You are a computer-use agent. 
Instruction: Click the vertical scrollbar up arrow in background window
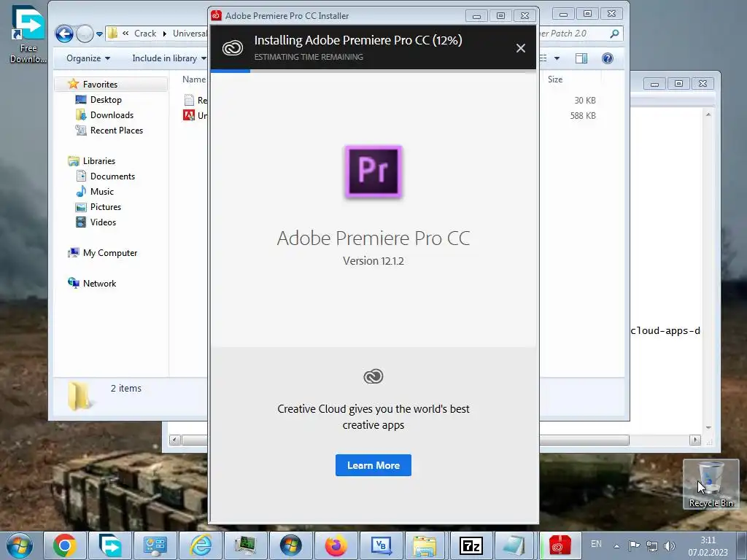point(708,114)
